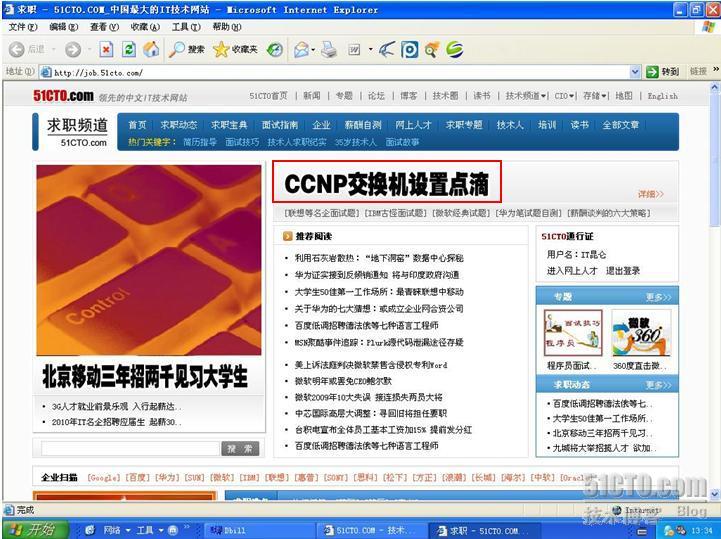Expand the 存储 dropdown in top nav

(x=604, y=96)
